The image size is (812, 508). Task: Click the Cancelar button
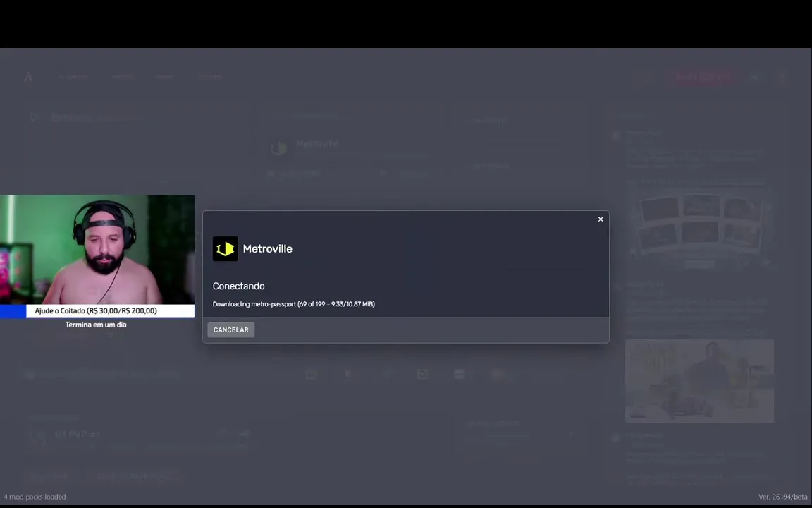[231, 329]
